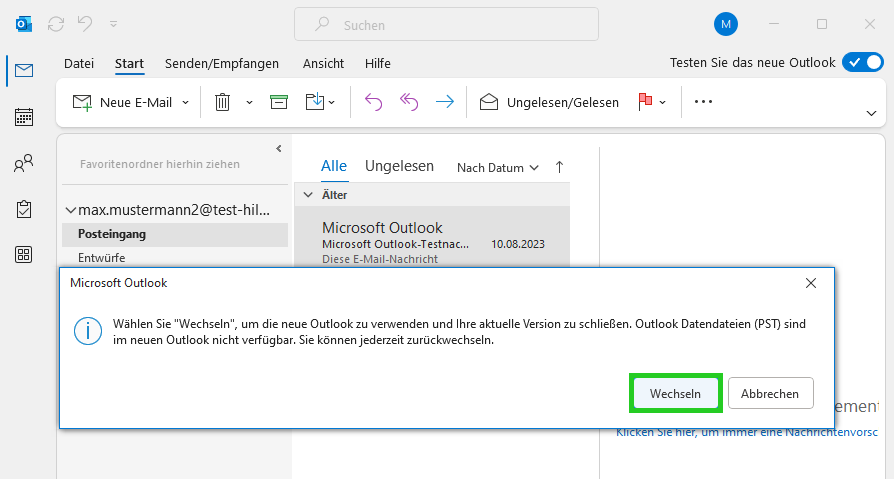
Task: Open the Mail view in sidebar
Action: (24, 71)
